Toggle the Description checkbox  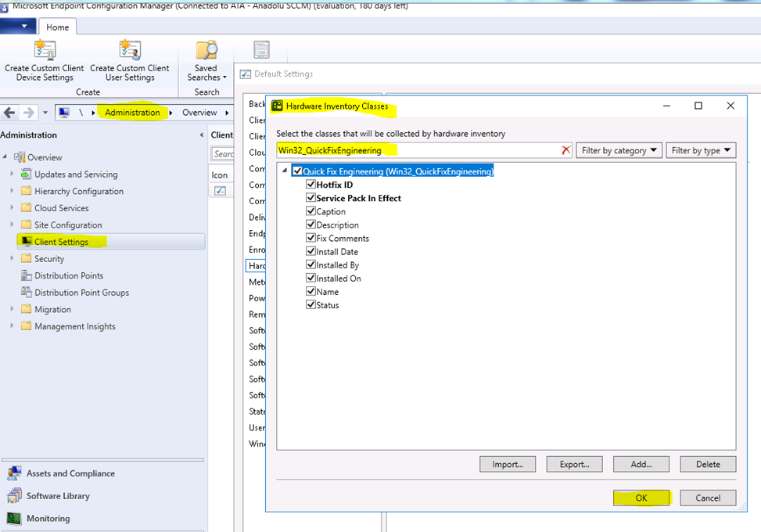[311, 225]
